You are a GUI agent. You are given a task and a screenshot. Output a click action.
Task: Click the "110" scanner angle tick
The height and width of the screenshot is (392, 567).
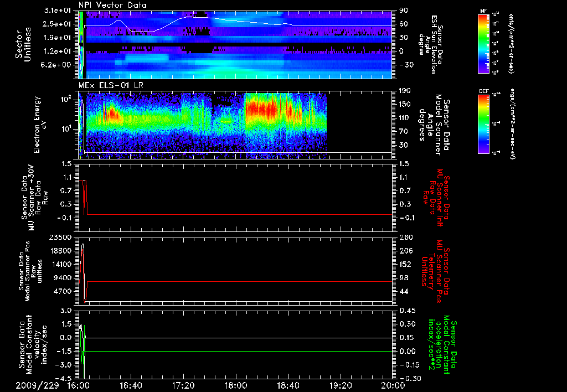[x=405, y=118]
